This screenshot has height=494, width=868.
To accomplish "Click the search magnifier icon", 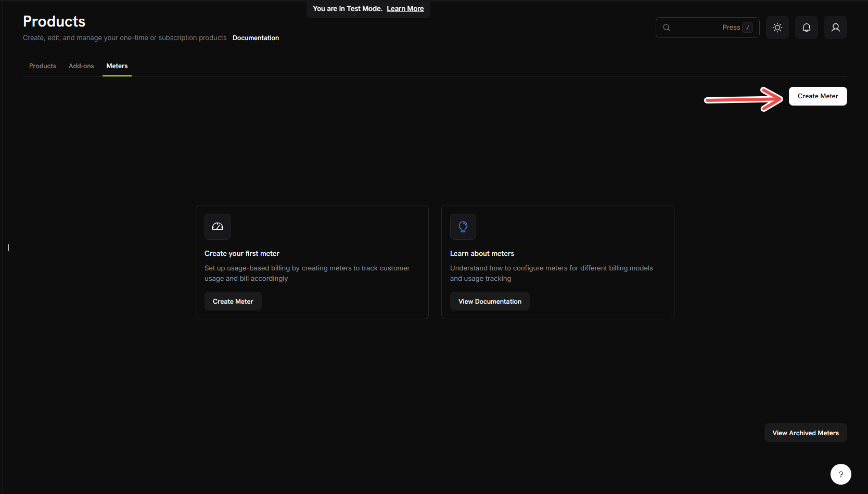I will (667, 28).
